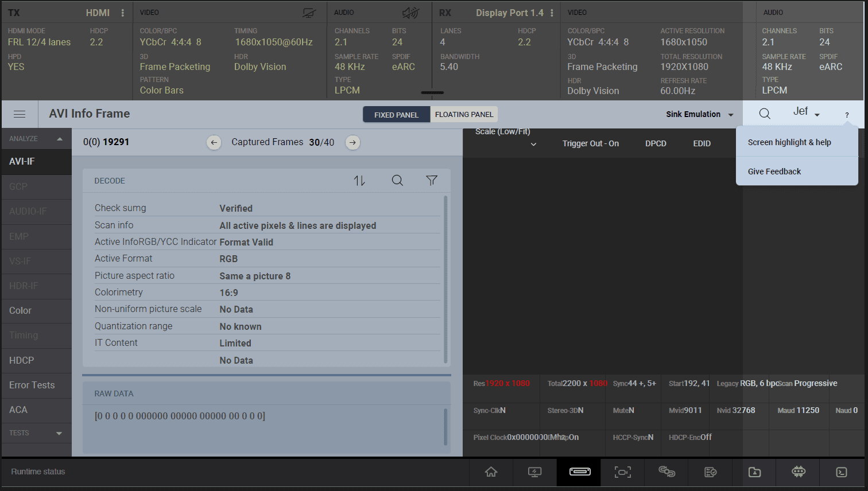Click the 'Progressive' scan value
Image resolution: width=868 pixels, height=491 pixels.
815,383
